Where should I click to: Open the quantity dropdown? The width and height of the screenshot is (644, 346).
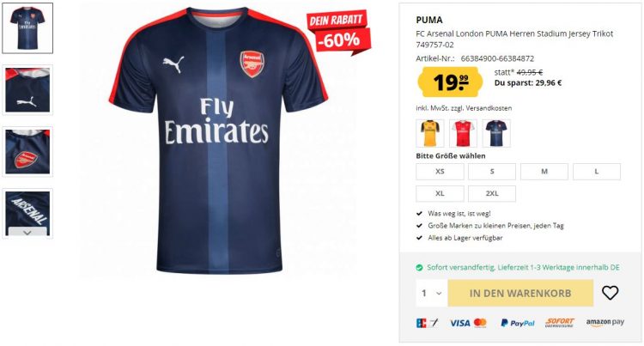[x=432, y=293]
